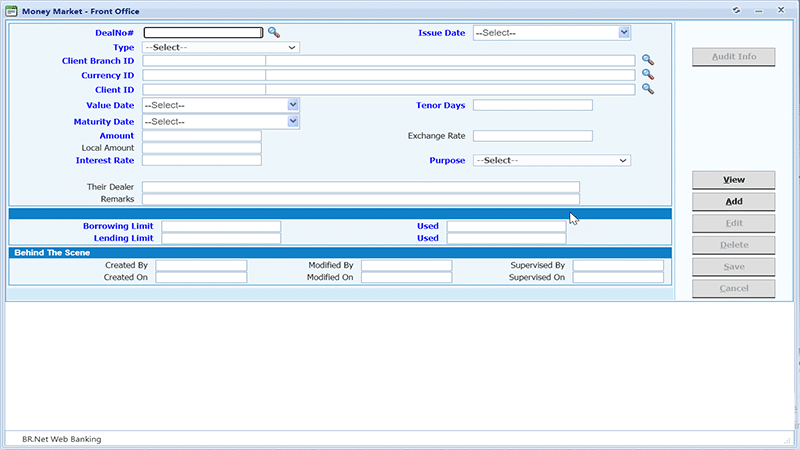The width and height of the screenshot is (800, 450).
Task: Click the Interest Rate field
Action: [x=202, y=160]
